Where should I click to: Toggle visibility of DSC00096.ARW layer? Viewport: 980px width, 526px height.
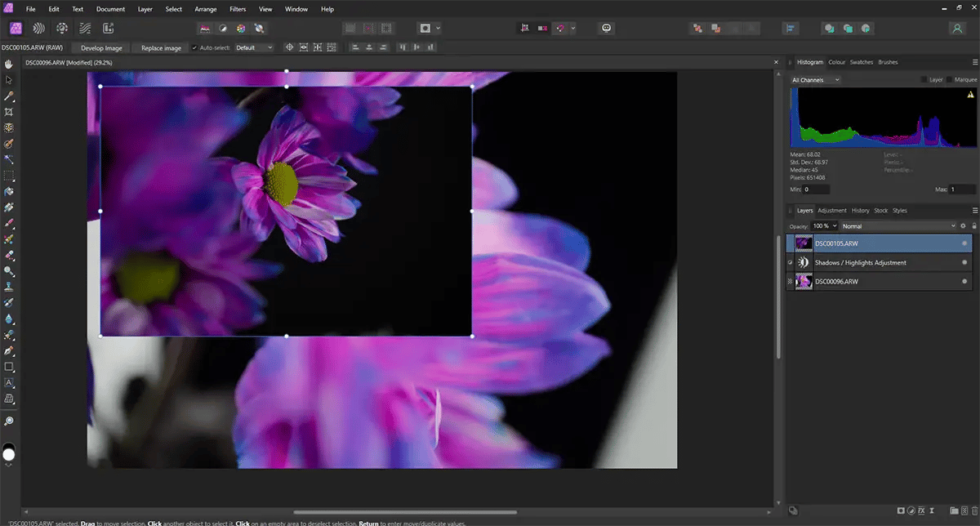964,282
